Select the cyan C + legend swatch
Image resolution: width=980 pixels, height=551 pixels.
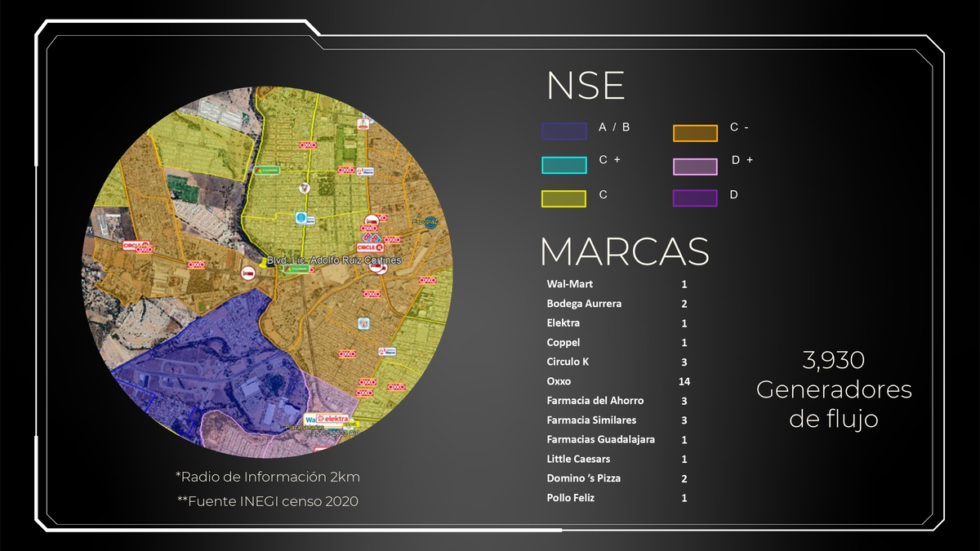pos(563,165)
